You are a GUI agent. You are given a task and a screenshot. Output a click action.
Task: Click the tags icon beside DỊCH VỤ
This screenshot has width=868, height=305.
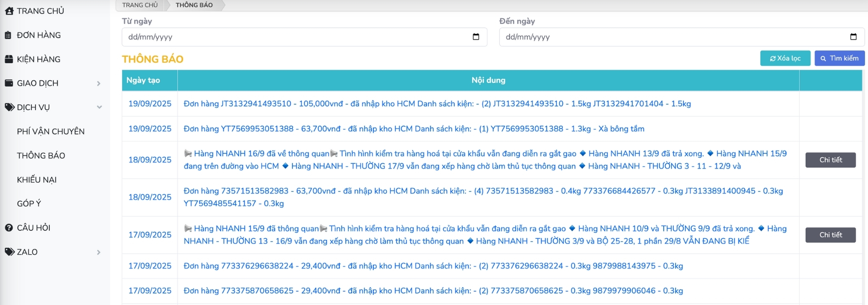click(x=9, y=107)
